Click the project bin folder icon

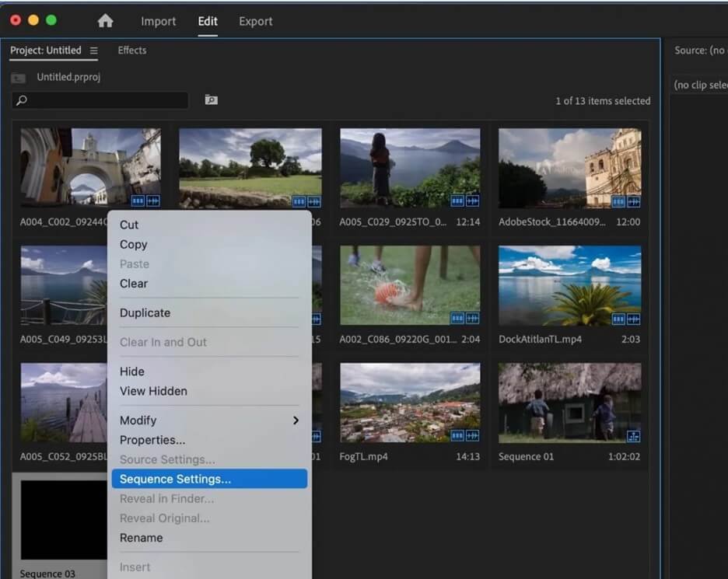[18, 78]
